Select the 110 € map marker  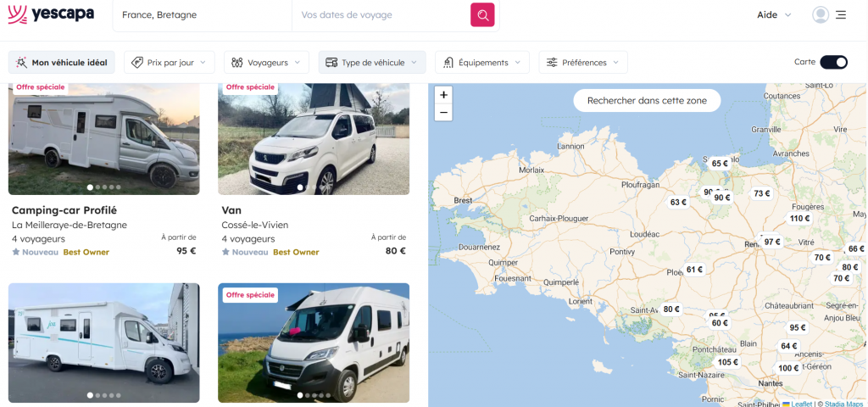(x=800, y=218)
